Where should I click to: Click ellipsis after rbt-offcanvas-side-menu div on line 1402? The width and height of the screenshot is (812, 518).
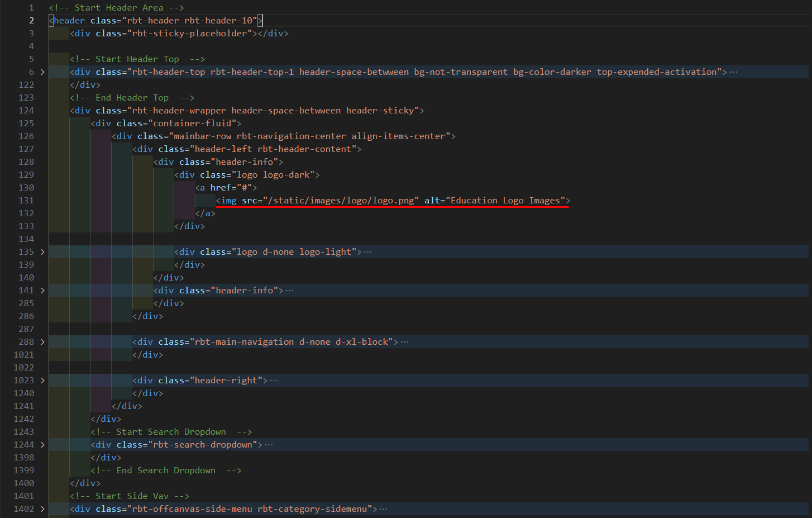383,509
